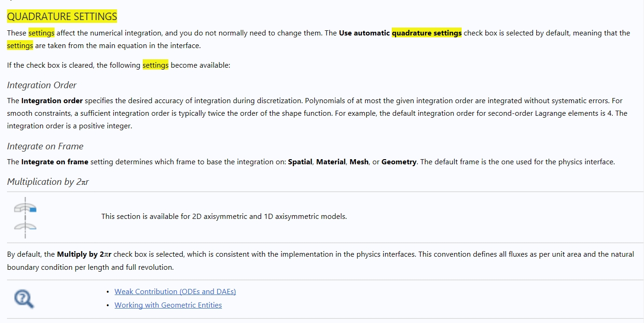This screenshot has height=323, width=644.
Task: Click the bold word 'Material'
Action: point(331,162)
